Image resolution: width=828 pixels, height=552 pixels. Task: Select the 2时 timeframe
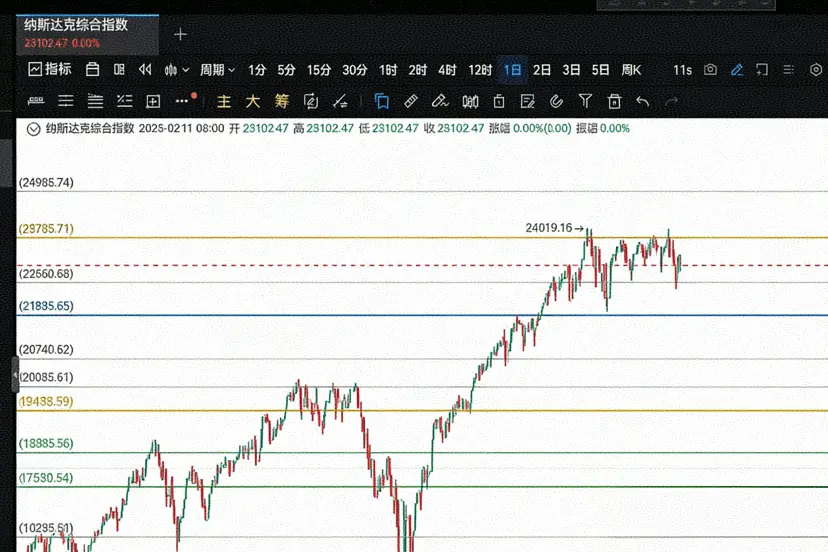click(417, 70)
